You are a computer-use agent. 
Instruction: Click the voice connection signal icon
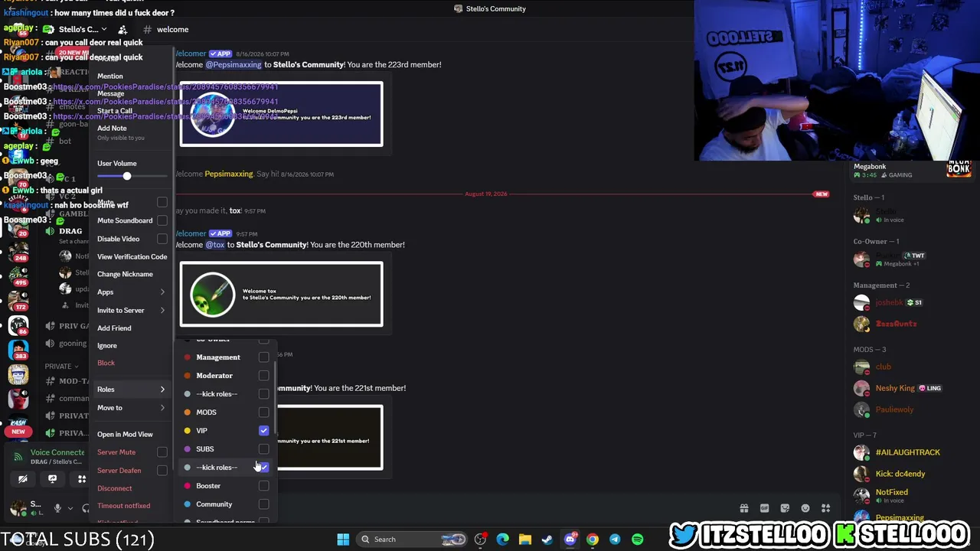pyautogui.click(x=18, y=457)
